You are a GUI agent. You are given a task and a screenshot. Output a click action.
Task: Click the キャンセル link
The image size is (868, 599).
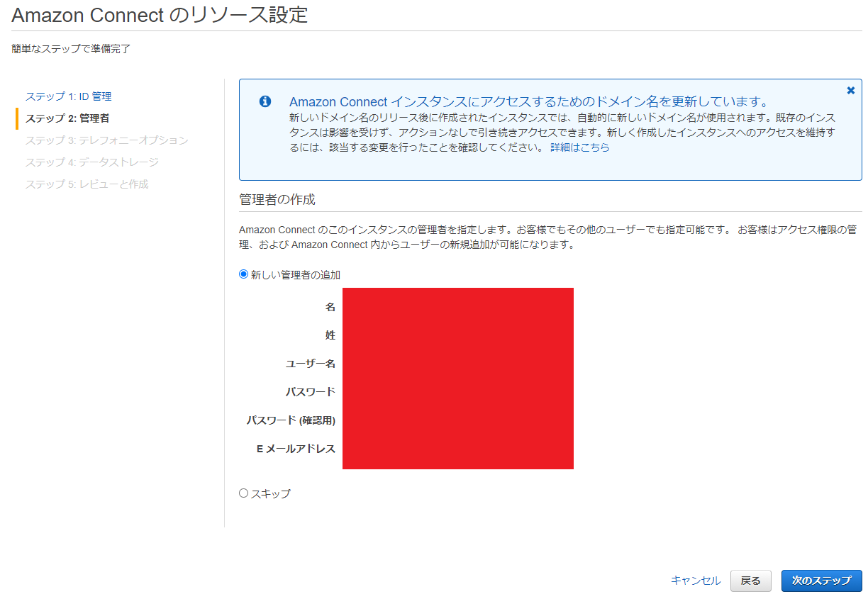696,581
